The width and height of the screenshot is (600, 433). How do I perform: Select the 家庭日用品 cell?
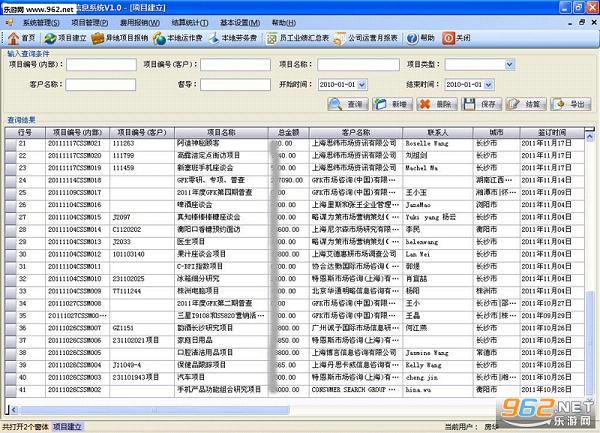(x=221, y=340)
